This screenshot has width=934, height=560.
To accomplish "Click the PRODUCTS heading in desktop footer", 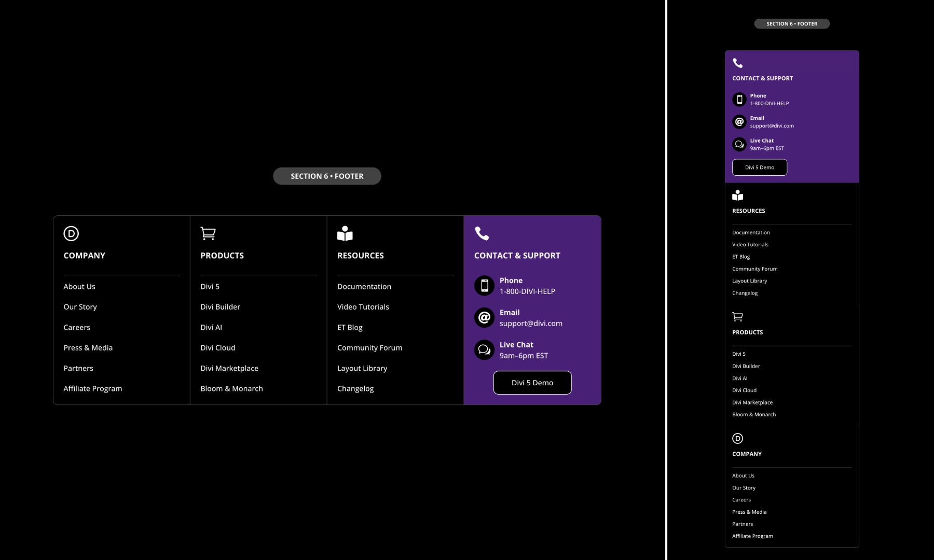I will pyautogui.click(x=222, y=256).
